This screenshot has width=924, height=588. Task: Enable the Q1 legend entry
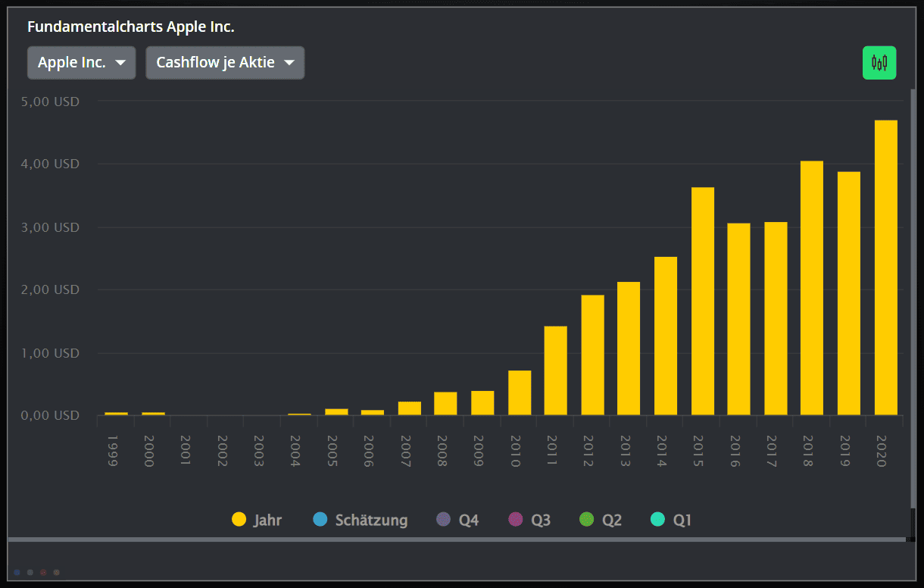(671, 520)
